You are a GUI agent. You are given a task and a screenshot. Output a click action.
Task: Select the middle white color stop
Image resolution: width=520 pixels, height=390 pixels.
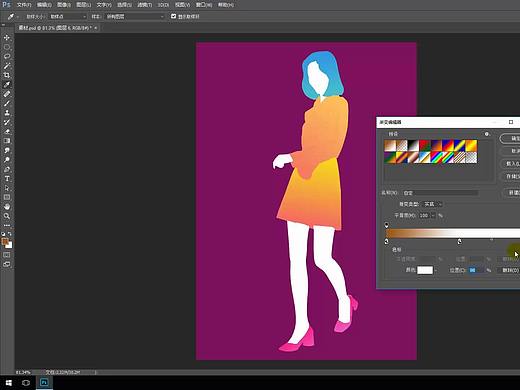pyautogui.click(x=459, y=241)
